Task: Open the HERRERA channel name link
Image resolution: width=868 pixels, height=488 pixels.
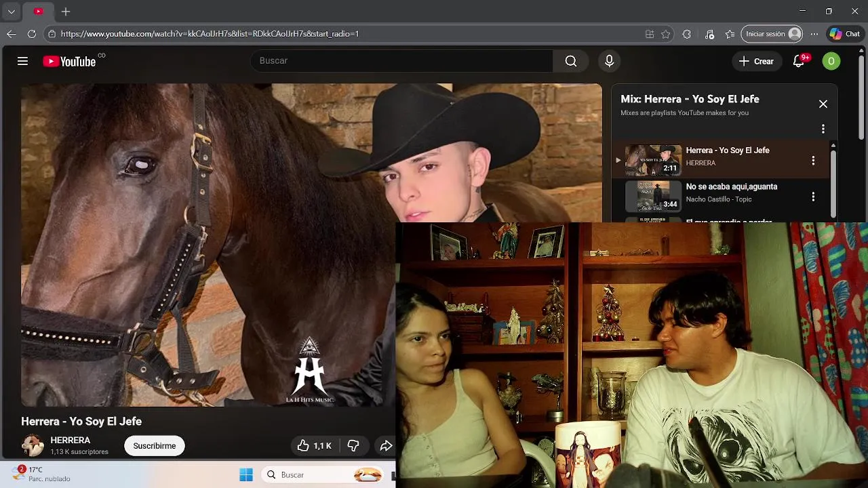Action: click(70, 441)
